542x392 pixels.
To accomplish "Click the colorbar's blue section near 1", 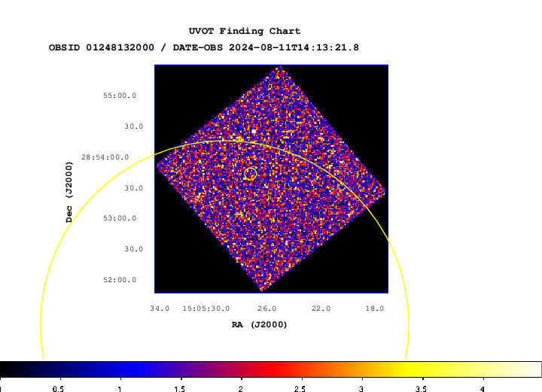I will 120,369.
